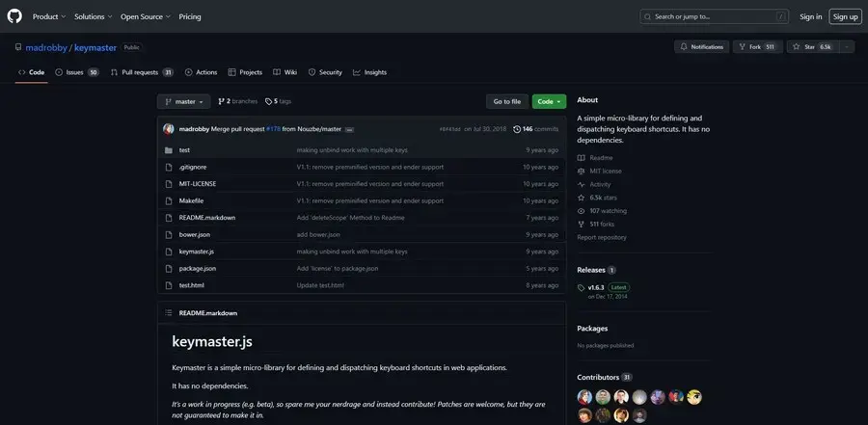
Task: Expand the Solutions menu
Action: click(93, 16)
